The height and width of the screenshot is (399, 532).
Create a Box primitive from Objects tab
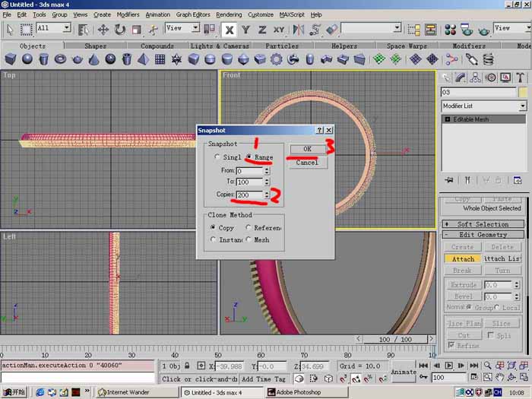[11, 59]
